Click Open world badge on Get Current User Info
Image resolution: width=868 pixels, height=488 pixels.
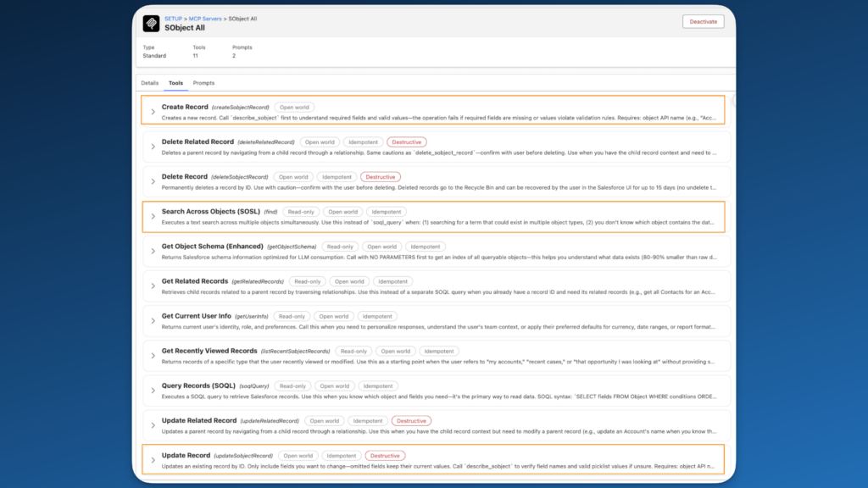pyautogui.click(x=334, y=317)
